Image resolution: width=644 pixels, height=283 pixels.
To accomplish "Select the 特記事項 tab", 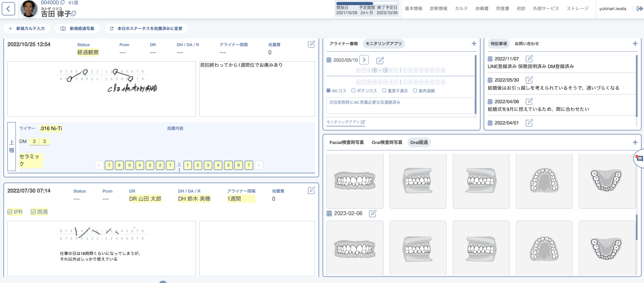I will 498,44.
